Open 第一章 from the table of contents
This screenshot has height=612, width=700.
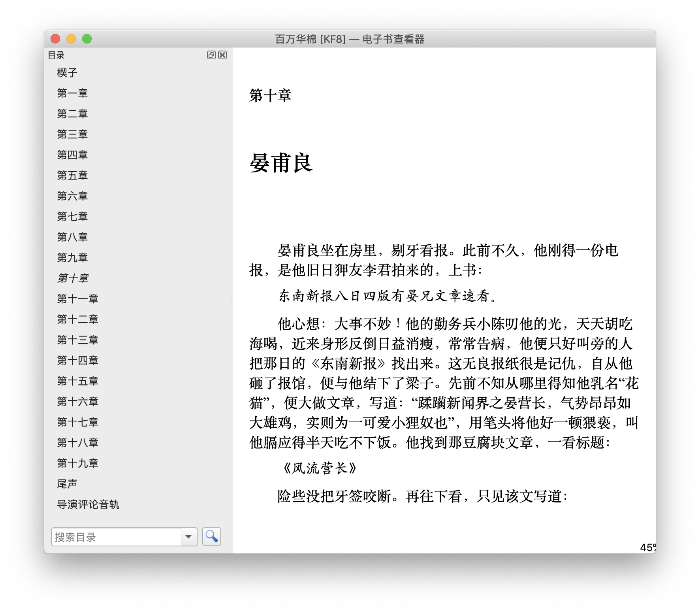click(x=72, y=93)
